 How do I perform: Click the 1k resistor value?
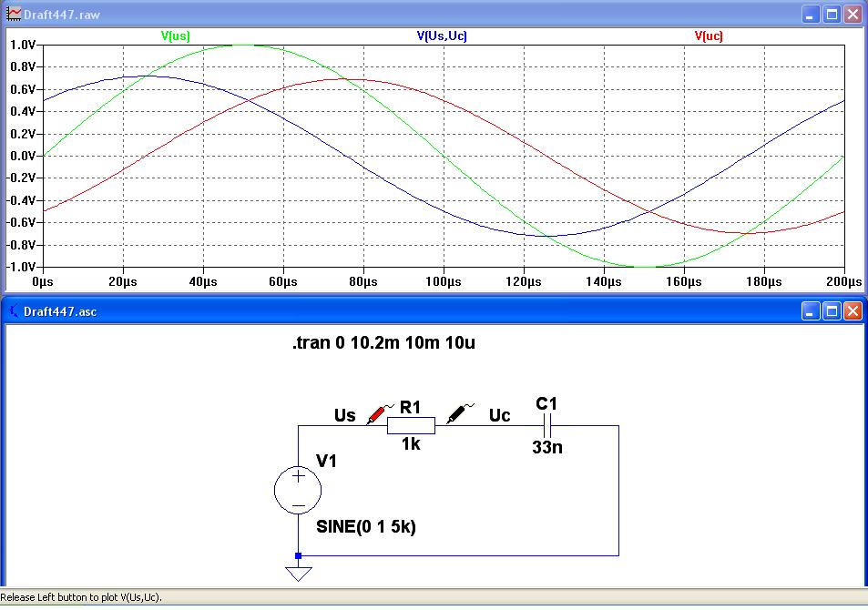(411, 444)
